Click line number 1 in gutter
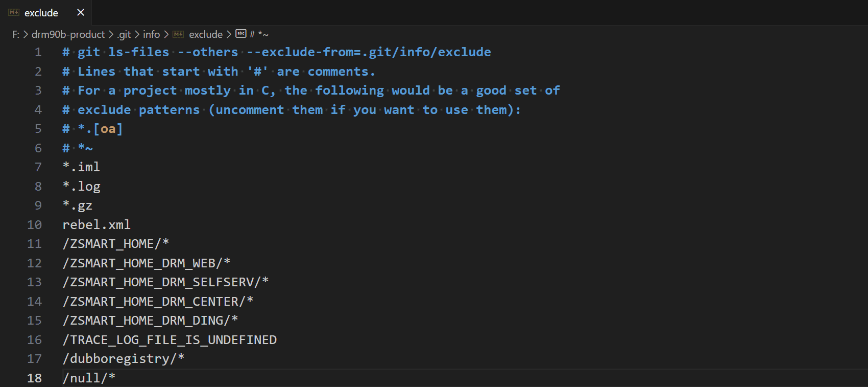Image resolution: width=868 pixels, height=387 pixels. point(38,52)
